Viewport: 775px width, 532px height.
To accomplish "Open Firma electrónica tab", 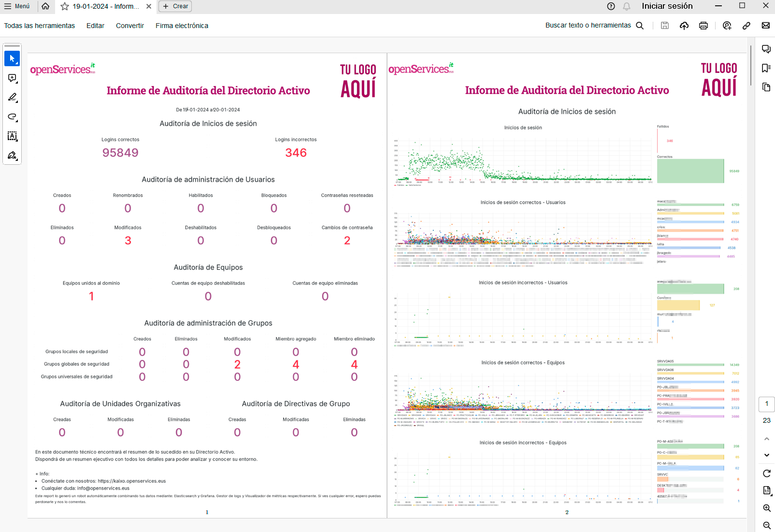I will (x=182, y=26).
